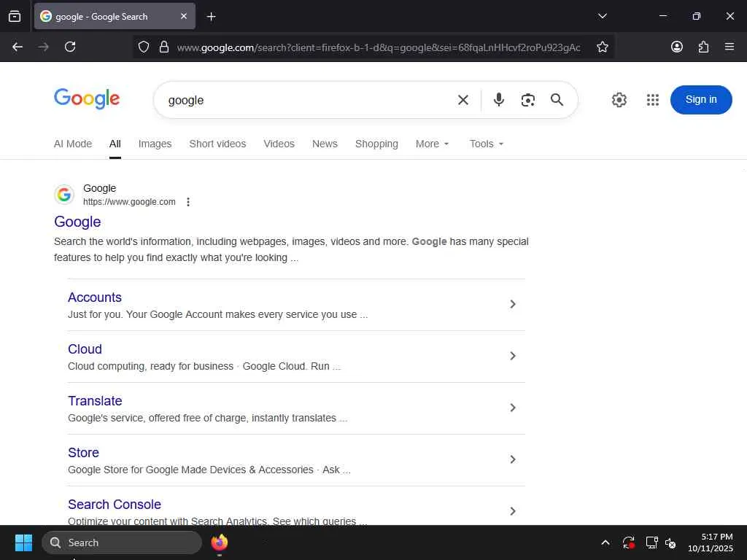This screenshot has width=747, height=560.
Task: Click the muted volume tray icon
Action: tap(670, 542)
